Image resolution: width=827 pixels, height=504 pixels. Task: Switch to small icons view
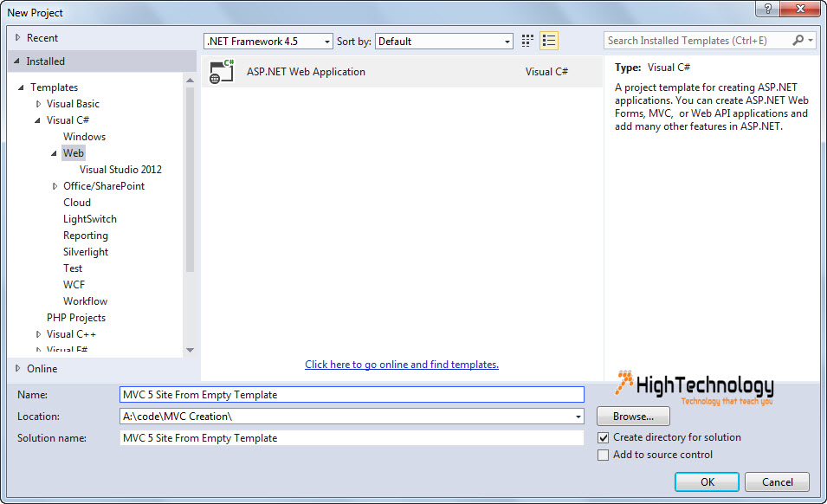(x=527, y=41)
